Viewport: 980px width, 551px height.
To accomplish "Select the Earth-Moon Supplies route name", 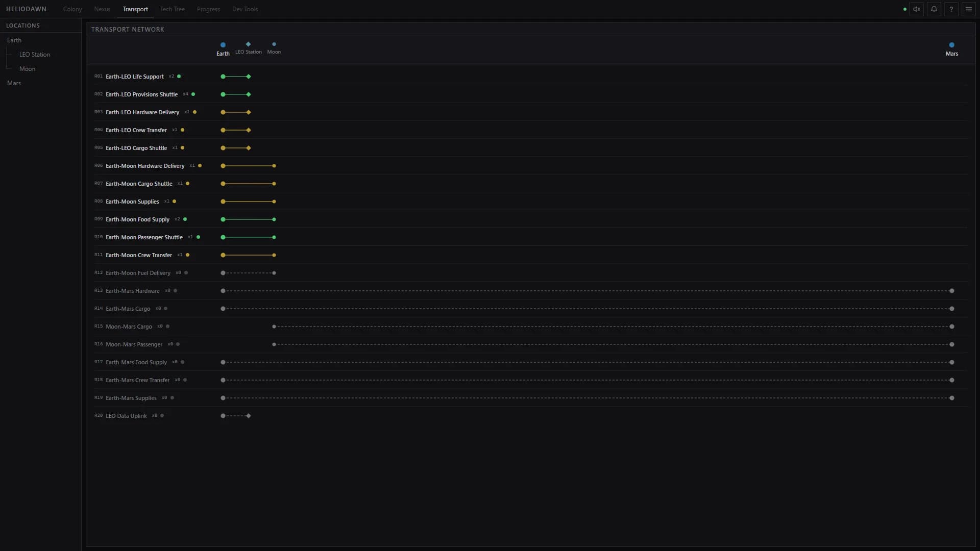I will coord(132,202).
